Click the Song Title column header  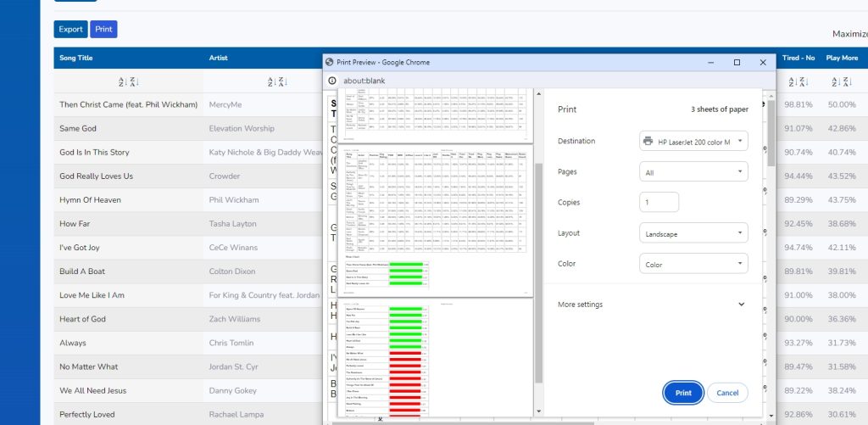(x=75, y=58)
